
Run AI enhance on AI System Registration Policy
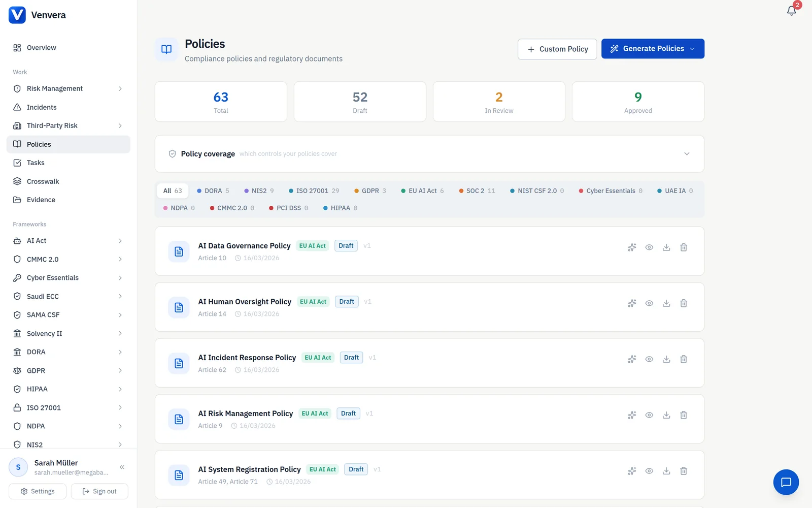tap(632, 471)
